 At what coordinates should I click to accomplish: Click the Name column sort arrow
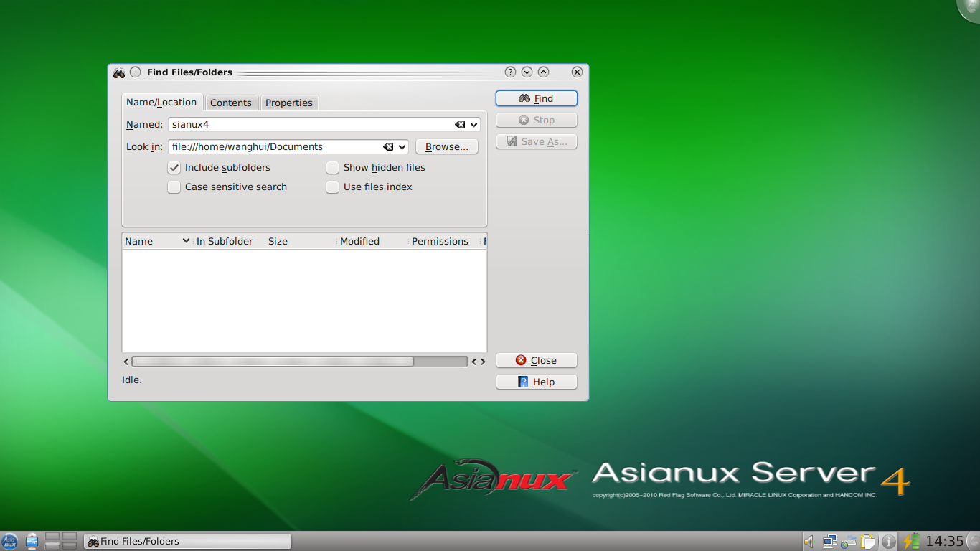[186, 241]
